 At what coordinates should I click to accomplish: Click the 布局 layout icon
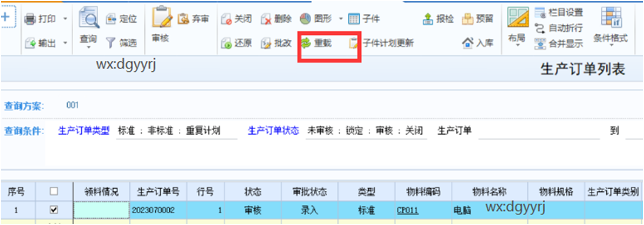click(517, 17)
